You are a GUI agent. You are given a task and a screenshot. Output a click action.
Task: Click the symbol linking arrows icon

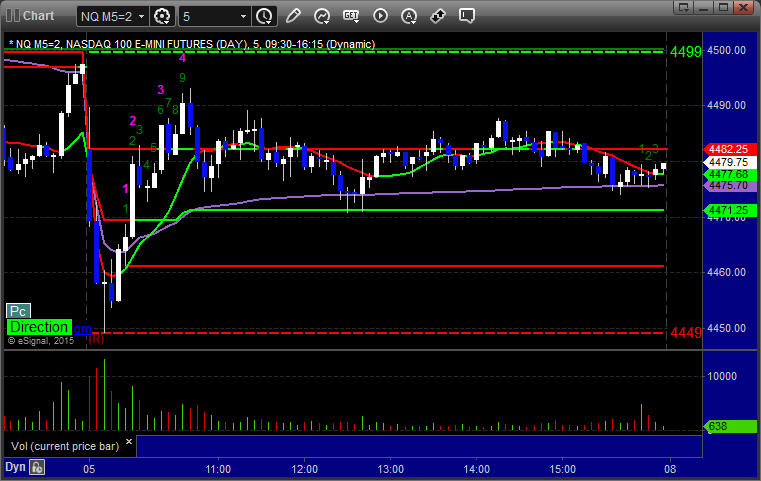pos(438,16)
